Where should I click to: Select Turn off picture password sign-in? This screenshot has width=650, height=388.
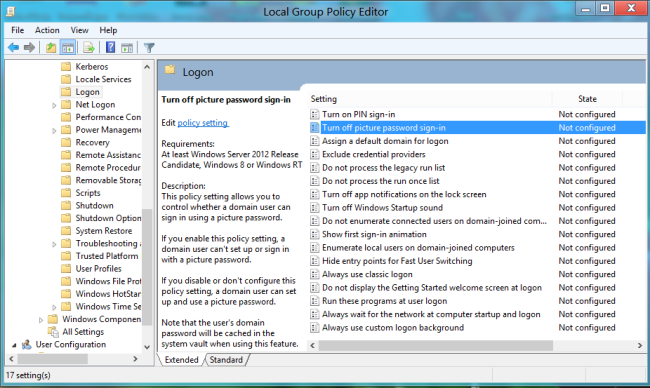pyautogui.click(x=477, y=128)
